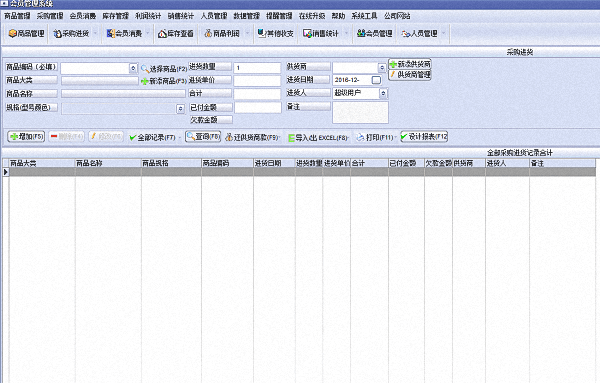Open 商品管理 in the icon toolbar
The width and height of the screenshot is (600, 383).
tap(26, 34)
